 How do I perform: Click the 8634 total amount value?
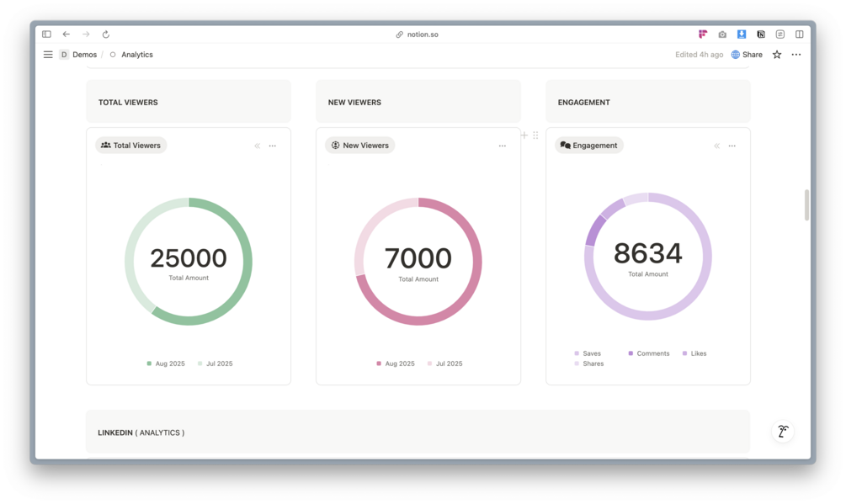[x=648, y=253]
